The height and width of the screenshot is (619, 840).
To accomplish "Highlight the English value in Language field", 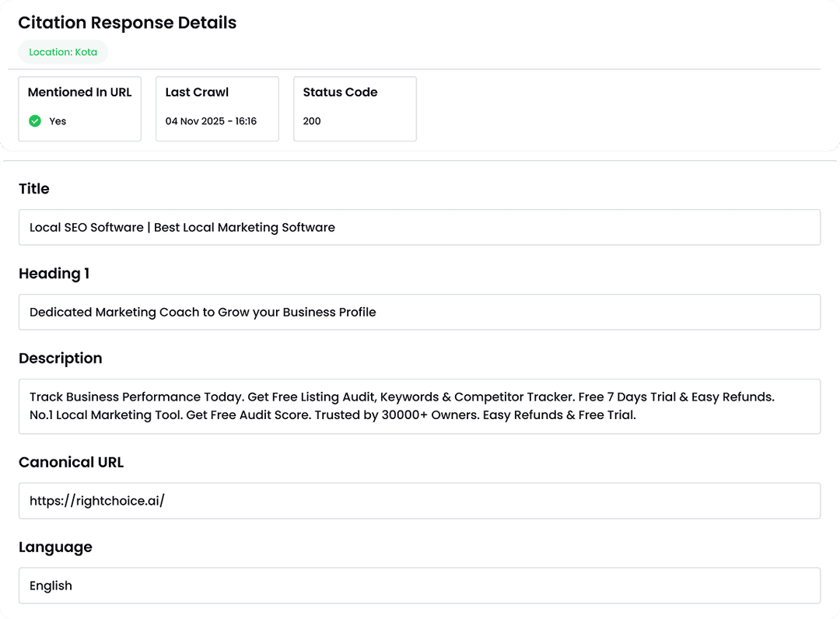I will click(x=51, y=585).
